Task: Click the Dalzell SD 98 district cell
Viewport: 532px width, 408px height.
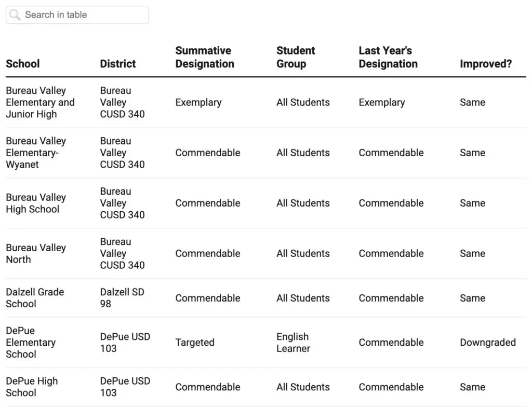Action: click(x=122, y=298)
